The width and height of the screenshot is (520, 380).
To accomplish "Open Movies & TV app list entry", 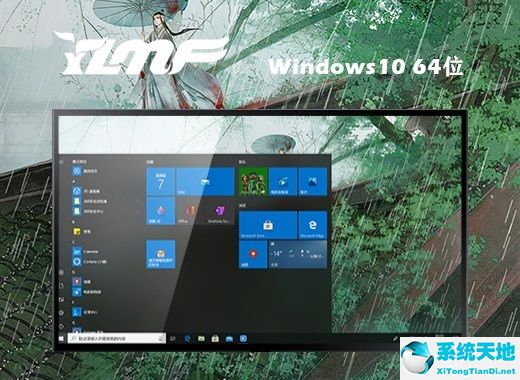I will 87,292.
